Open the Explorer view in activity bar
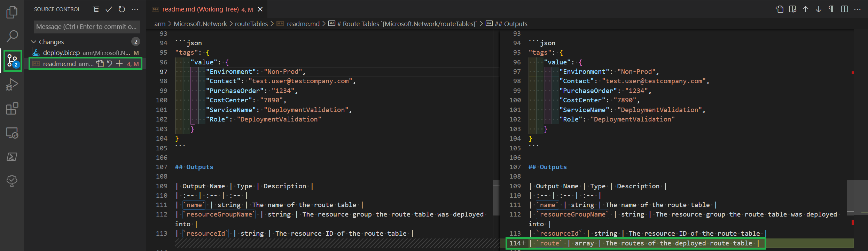Image resolution: width=868 pixels, height=251 pixels. click(x=12, y=13)
